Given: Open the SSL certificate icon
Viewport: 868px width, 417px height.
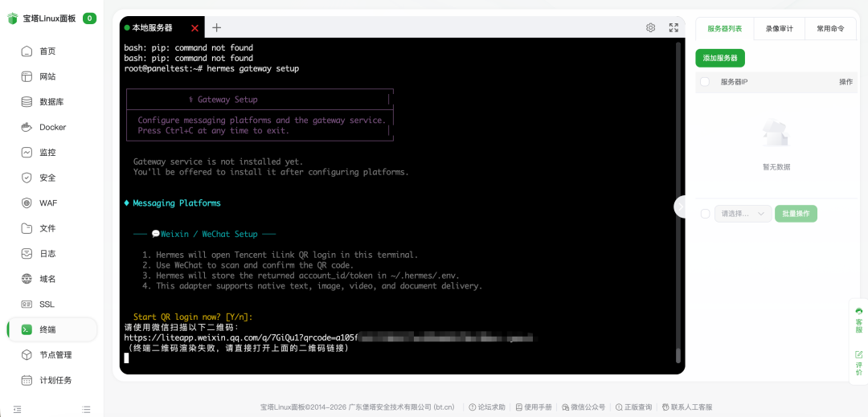Looking at the screenshot, I should click(27, 305).
